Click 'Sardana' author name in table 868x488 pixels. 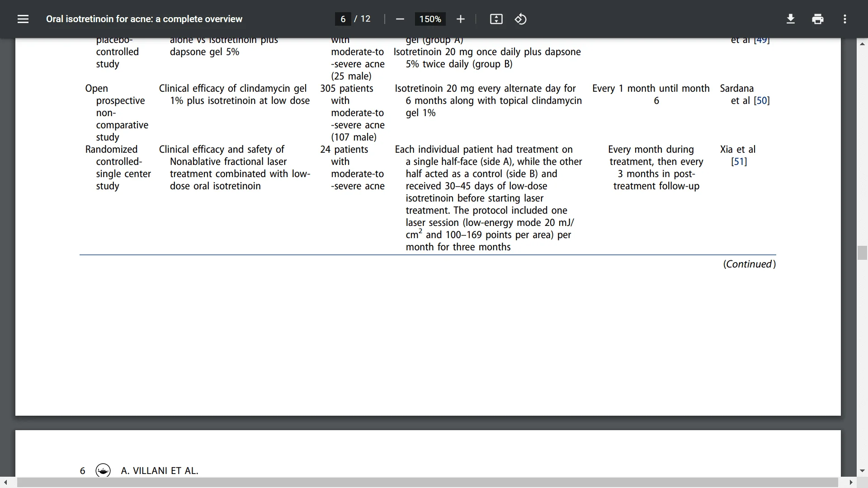coord(737,89)
